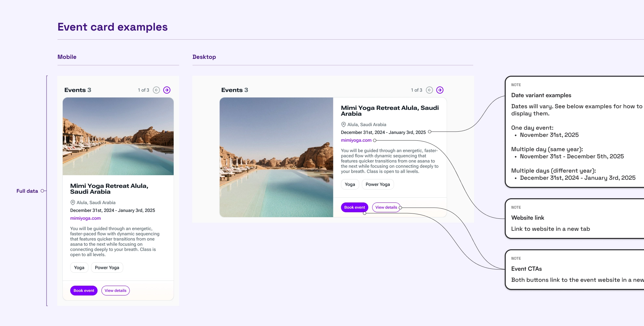Select the Yoga tag in desktop card
Viewport: 644px width, 326px height.
[350, 184]
